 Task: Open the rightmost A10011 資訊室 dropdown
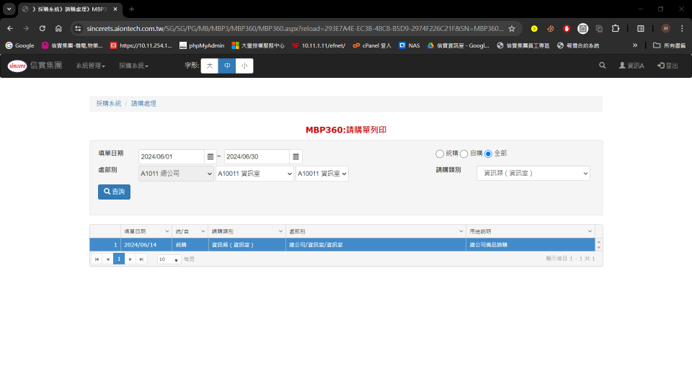point(322,174)
